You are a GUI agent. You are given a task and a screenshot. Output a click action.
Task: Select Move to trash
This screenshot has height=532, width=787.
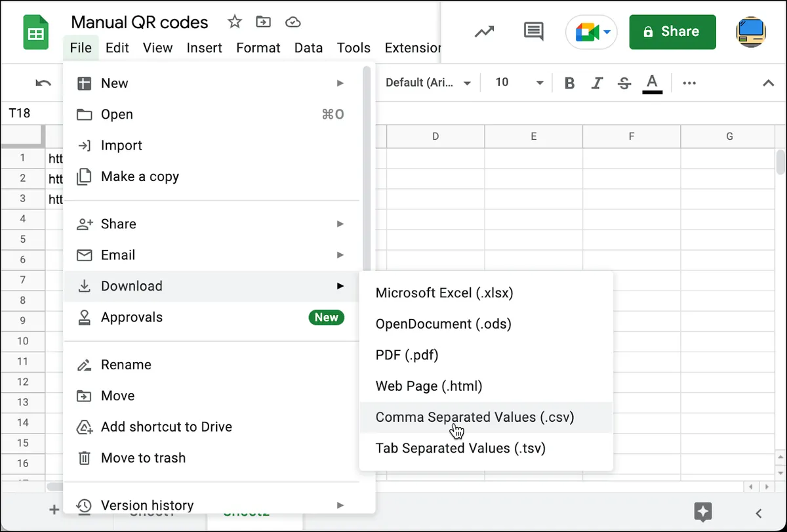(x=211, y=458)
